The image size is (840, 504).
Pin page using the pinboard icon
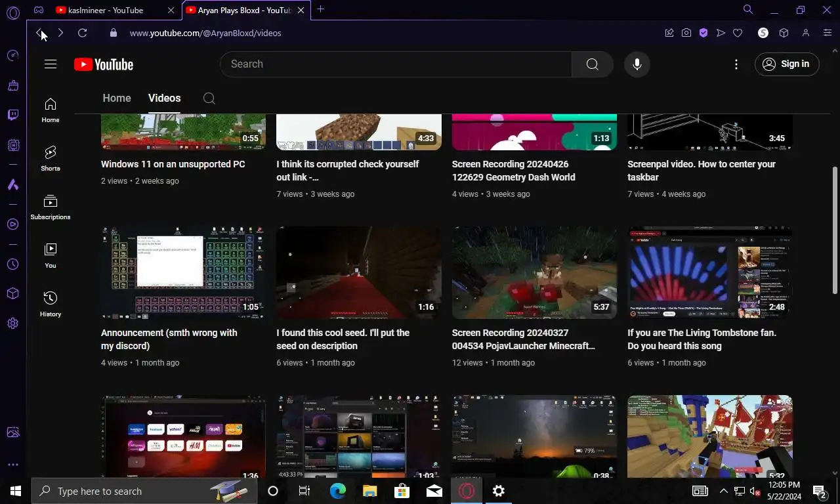[x=669, y=33]
